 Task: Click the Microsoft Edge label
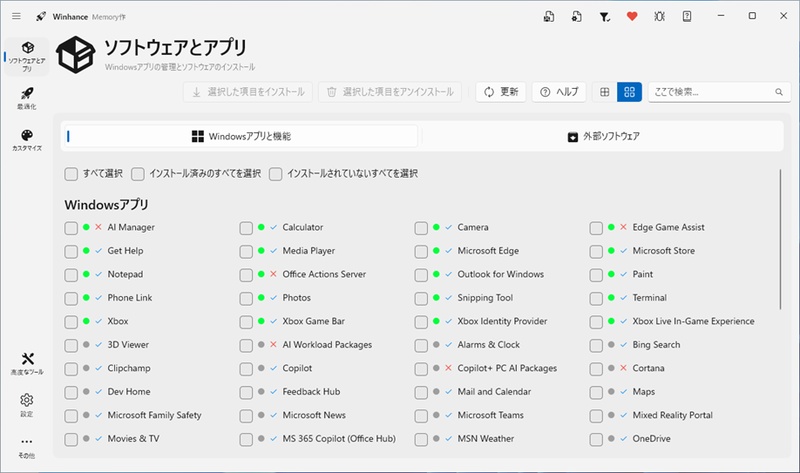488,251
